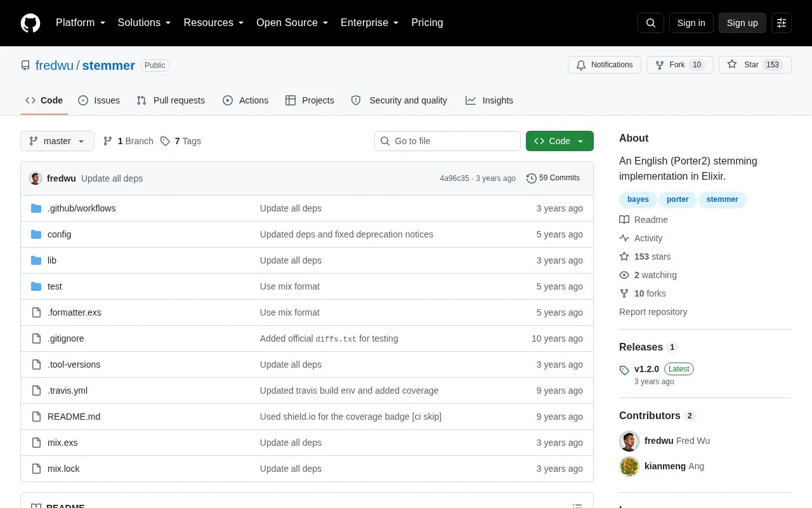The image size is (812, 508).
Task: Open the search magnifier button
Action: [651, 23]
